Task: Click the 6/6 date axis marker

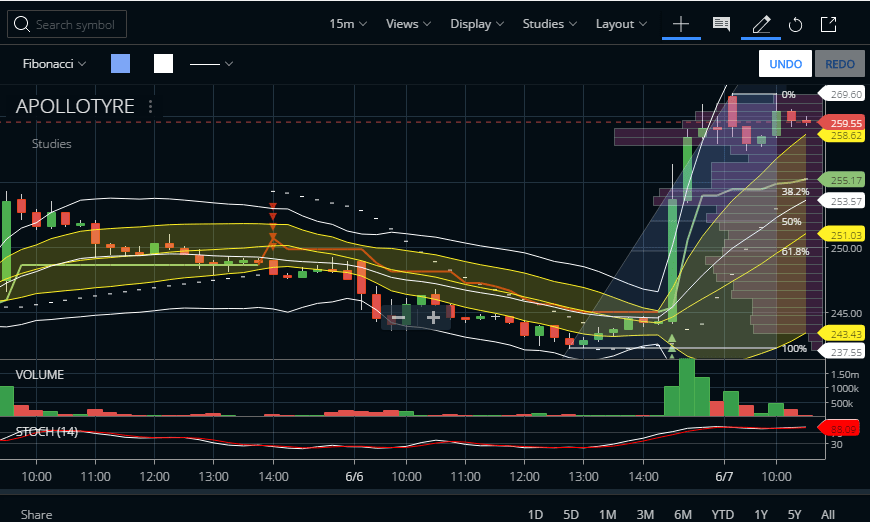Action: click(354, 477)
